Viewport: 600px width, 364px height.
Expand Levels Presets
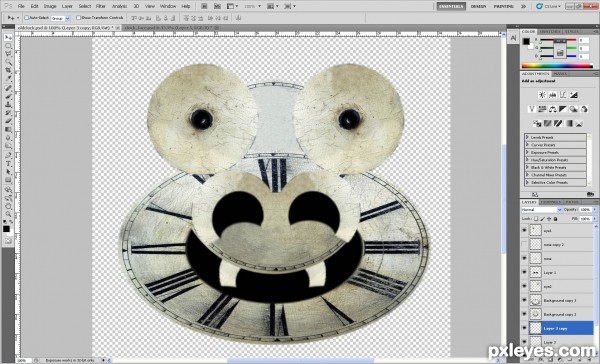pyautogui.click(x=527, y=137)
